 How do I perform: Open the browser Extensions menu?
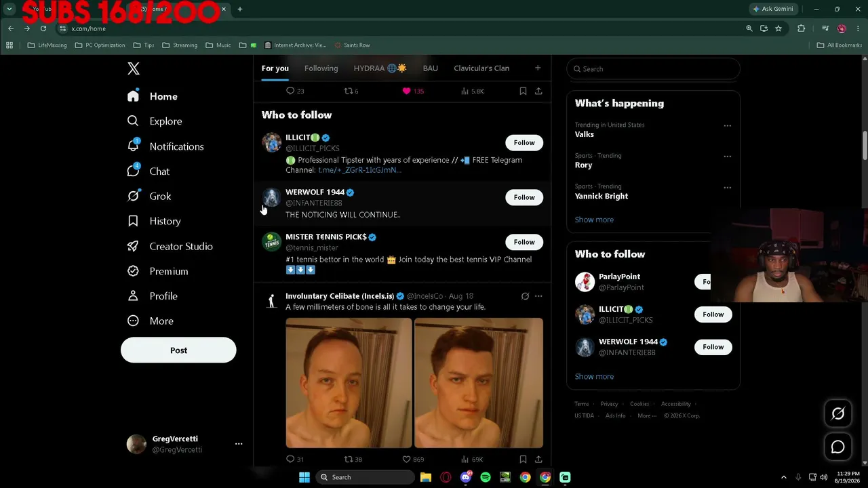point(802,28)
